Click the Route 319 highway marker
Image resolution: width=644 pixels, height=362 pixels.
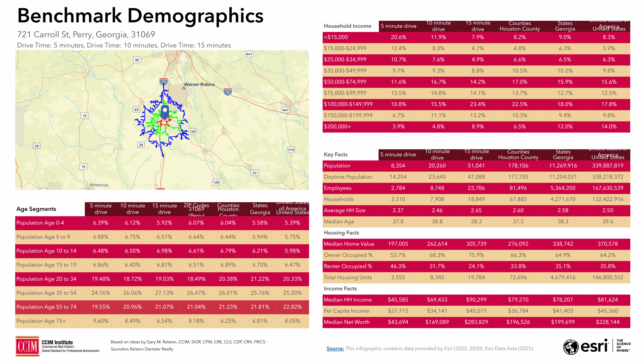coord(291,150)
